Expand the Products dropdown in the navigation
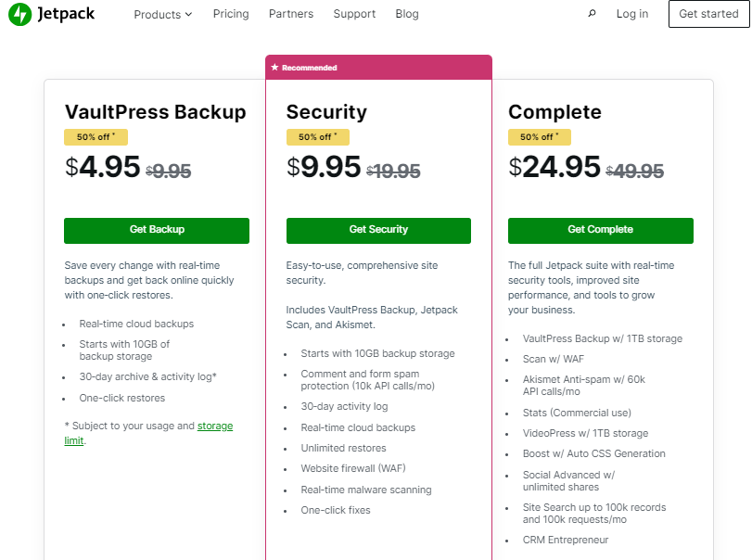This screenshot has width=752, height=560. [x=162, y=15]
